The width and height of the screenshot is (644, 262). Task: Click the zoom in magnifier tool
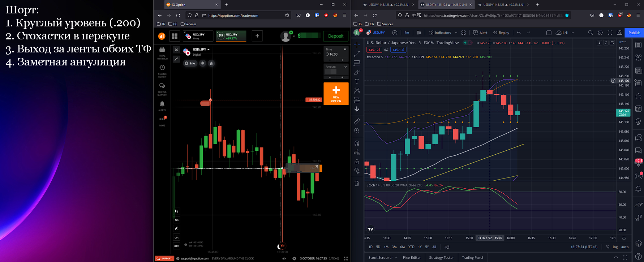pyautogui.click(x=357, y=130)
